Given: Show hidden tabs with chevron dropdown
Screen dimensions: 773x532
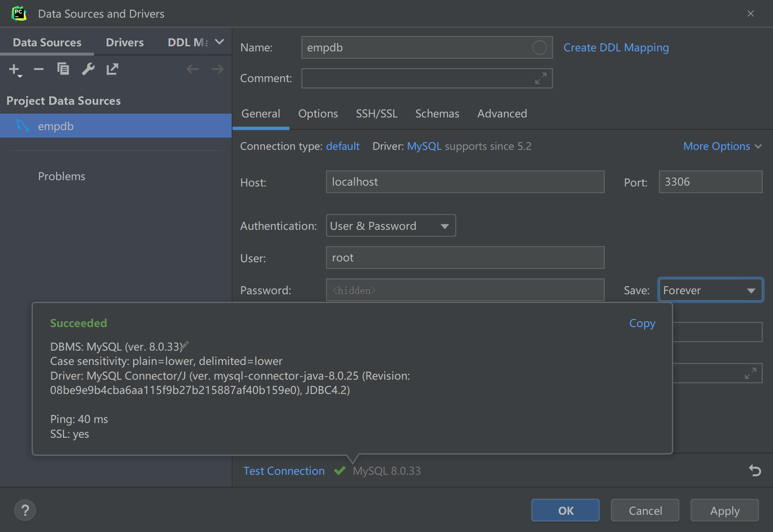Looking at the screenshot, I should point(219,42).
